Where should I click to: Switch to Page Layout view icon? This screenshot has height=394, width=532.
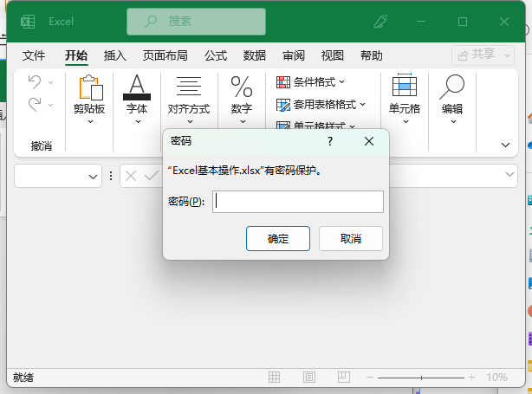point(309,377)
